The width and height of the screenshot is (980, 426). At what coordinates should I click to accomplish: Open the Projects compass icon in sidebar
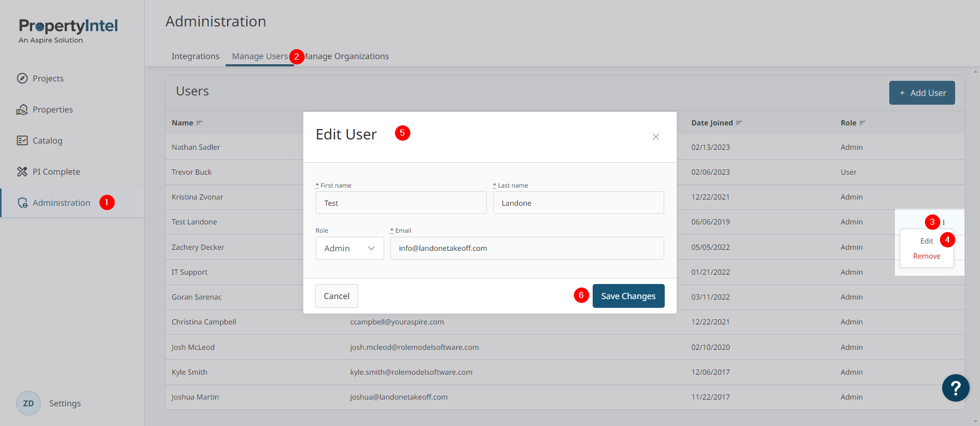coord(22,78)
